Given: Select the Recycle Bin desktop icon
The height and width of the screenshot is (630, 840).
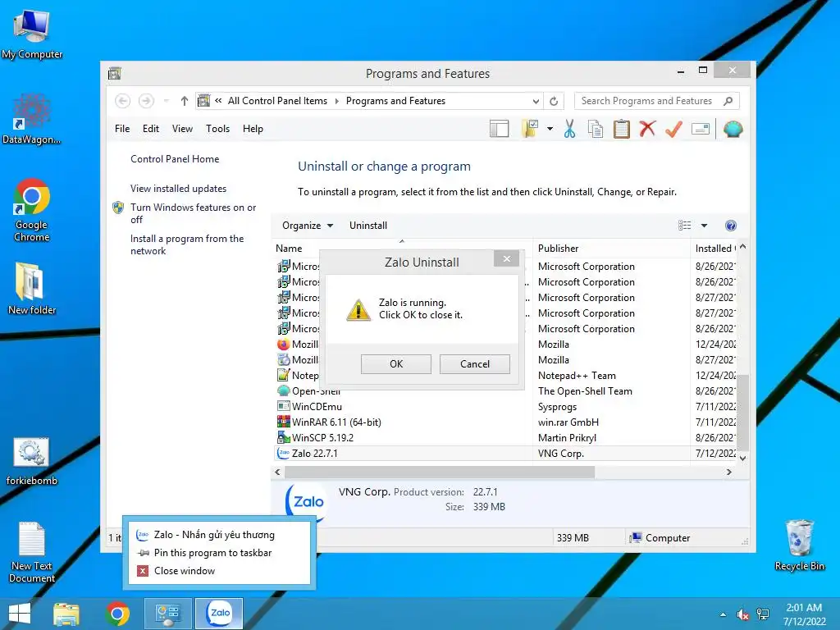Looking at the screenshot, I should (x=799, y=545).
